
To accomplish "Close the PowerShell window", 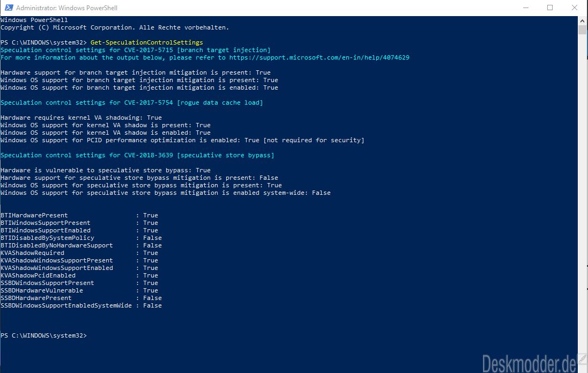I will [574, 8].
